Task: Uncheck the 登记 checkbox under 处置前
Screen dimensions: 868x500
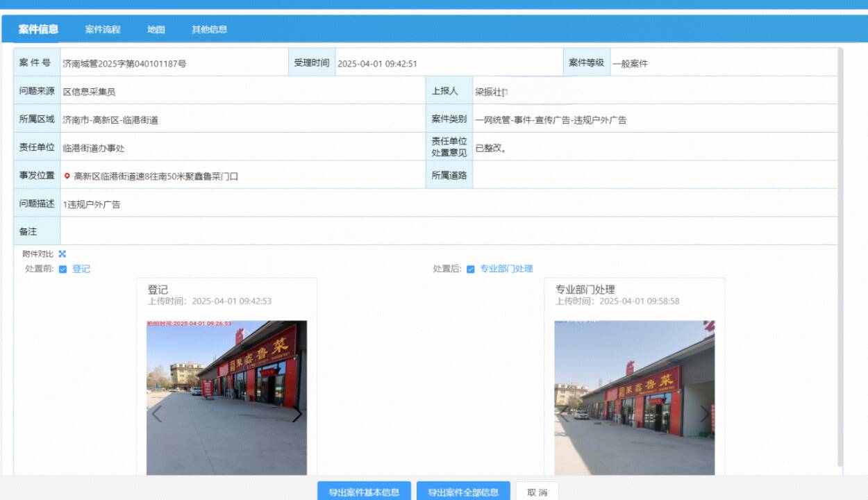Action: coord(63,269)
